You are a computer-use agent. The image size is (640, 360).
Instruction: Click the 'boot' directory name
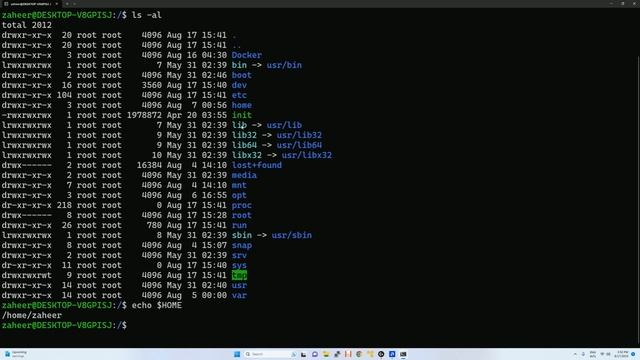[x=242, y=75]
